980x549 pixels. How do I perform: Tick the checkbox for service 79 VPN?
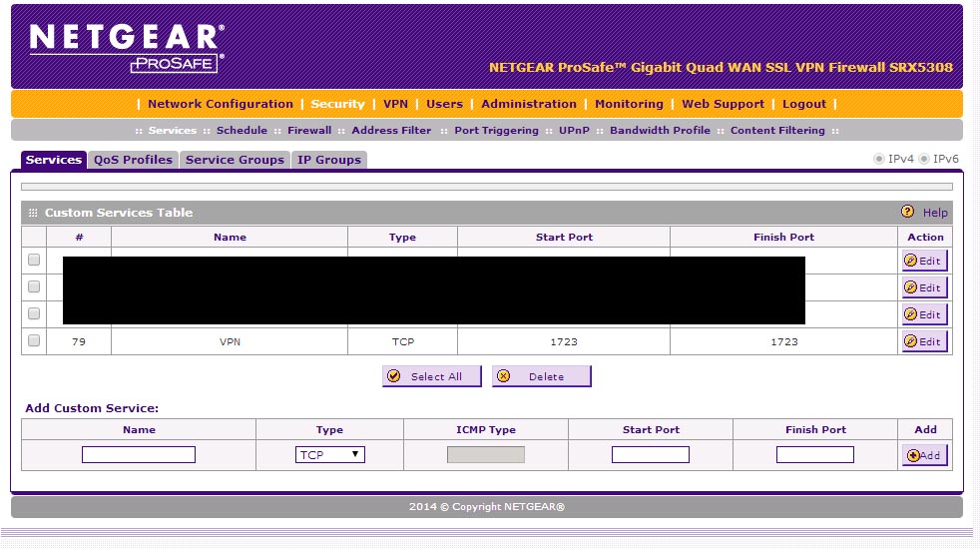(34, 340)
